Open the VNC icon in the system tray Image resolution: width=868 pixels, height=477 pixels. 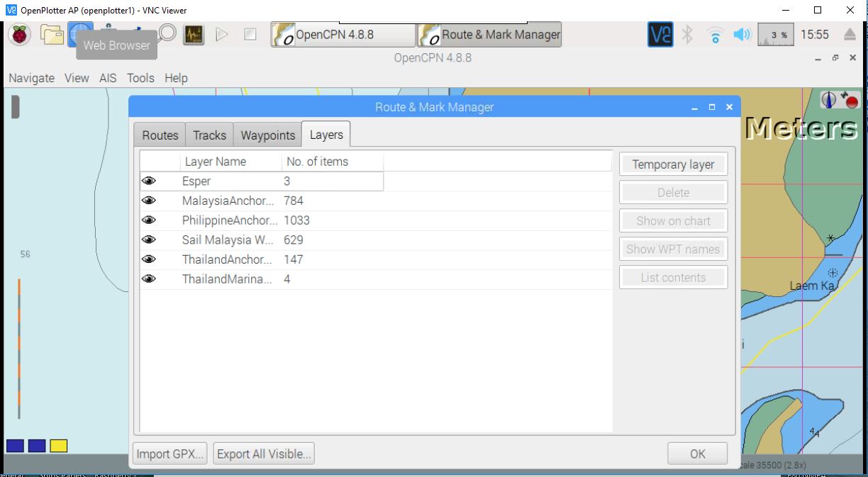(x=659, y=34)
